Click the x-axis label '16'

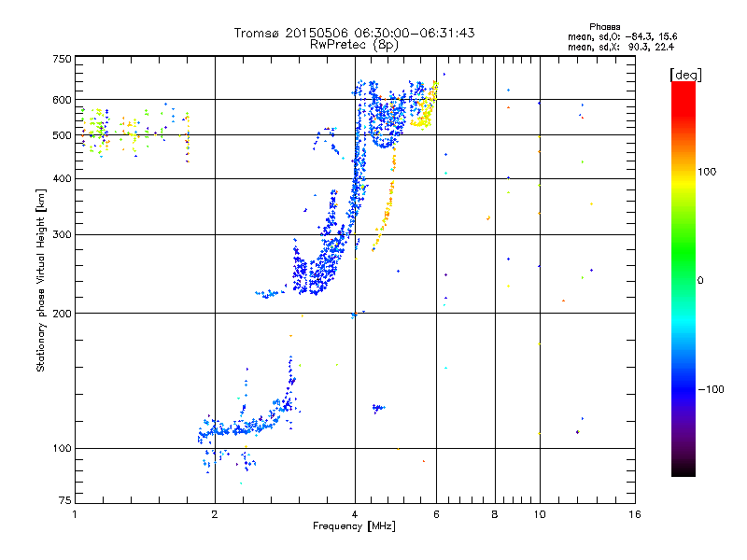point(635,514)
